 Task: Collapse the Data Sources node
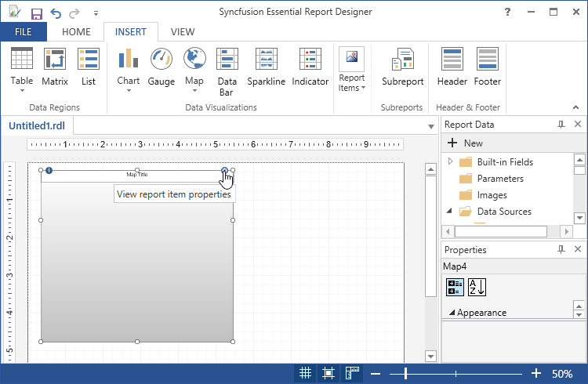coord(449,211)
